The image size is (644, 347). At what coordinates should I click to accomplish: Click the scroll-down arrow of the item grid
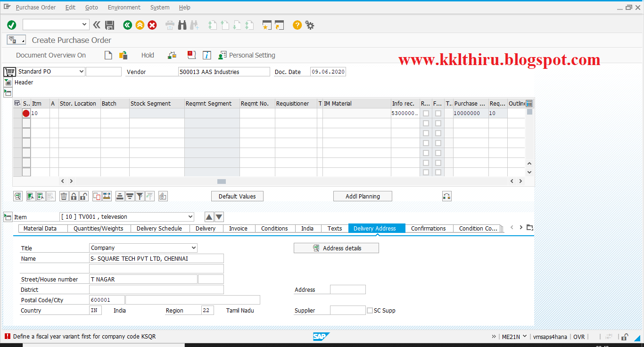529,173
